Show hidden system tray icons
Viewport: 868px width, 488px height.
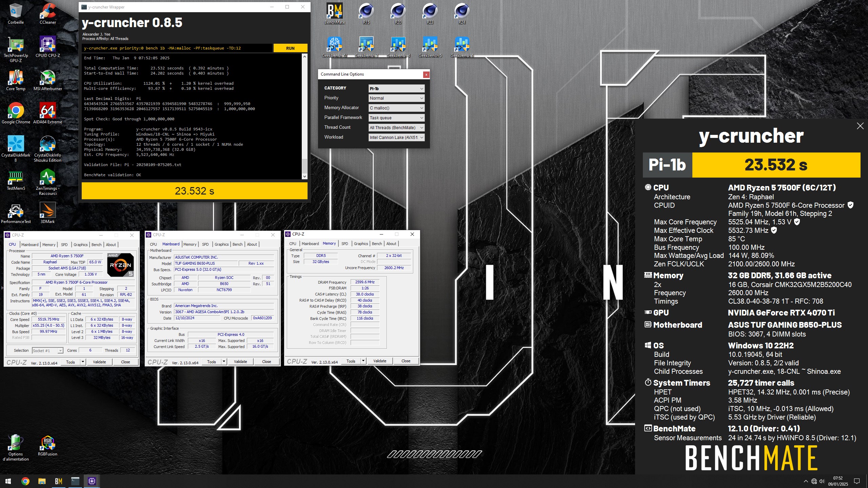pos(806,481)
